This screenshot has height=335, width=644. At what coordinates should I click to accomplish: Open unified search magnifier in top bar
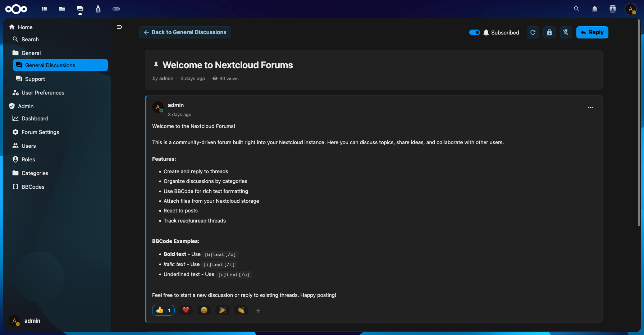pos(577,9)
